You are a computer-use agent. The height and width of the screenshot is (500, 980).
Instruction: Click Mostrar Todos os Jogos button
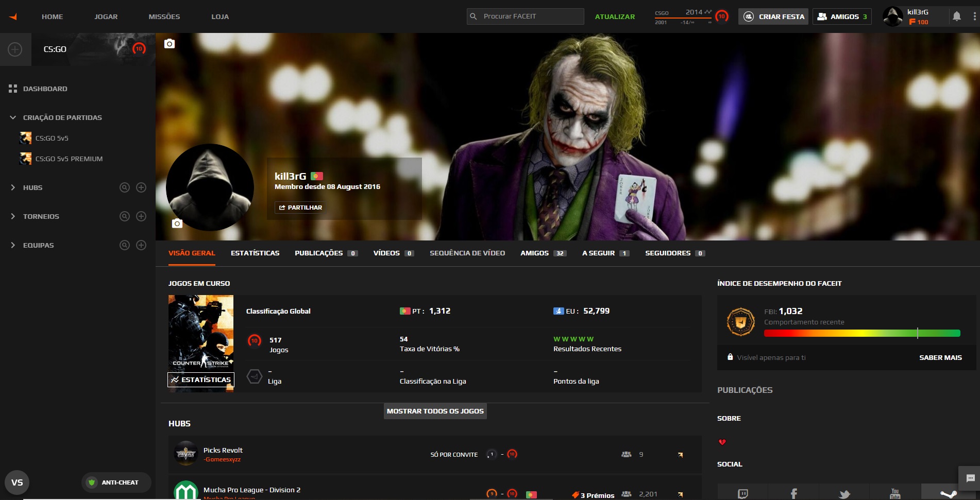[x=435, y=411]
